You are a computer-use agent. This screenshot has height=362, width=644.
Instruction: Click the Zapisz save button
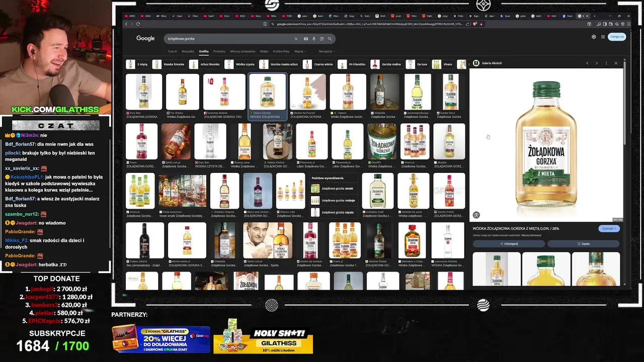[584, 244]
